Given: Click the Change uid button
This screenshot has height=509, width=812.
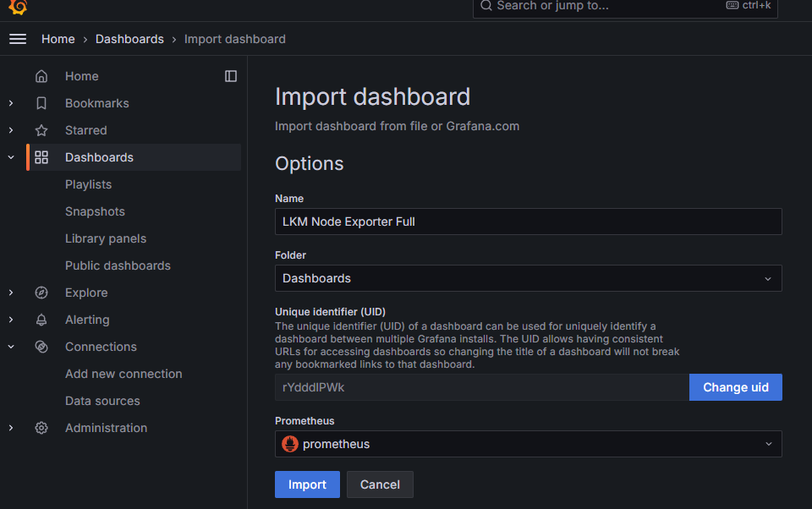Looking at the screenshot, I should point(735,386).
